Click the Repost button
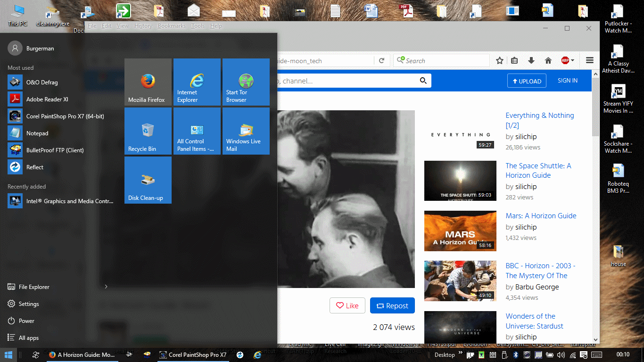This screenshot has width=644, height=362. [x=392, y=305]
